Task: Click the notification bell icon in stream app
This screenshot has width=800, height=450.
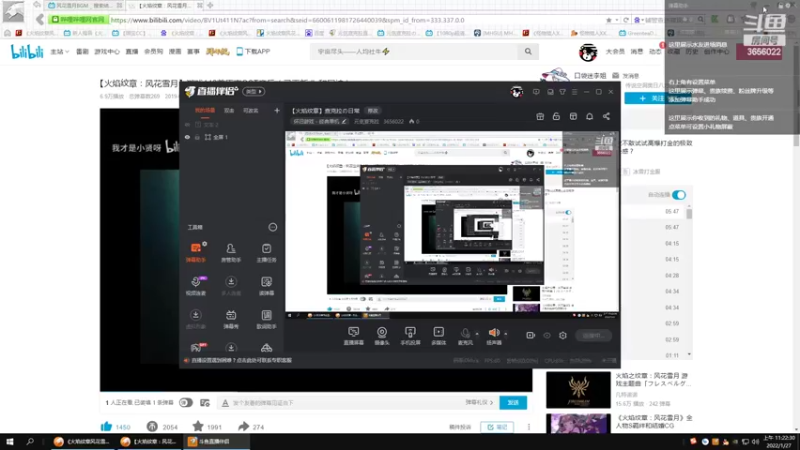Action: (x=589, y=116)
